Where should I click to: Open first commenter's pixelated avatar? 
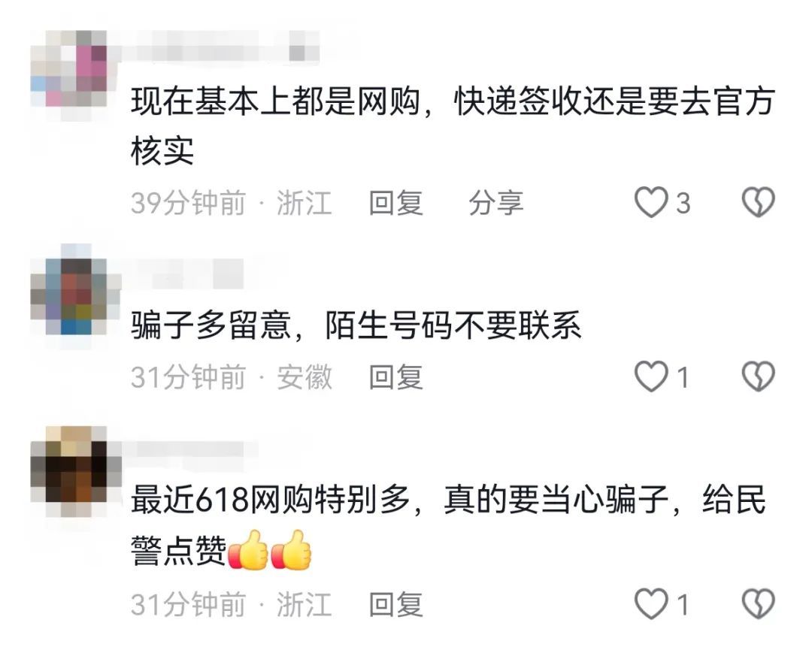[x=69, y=69]
